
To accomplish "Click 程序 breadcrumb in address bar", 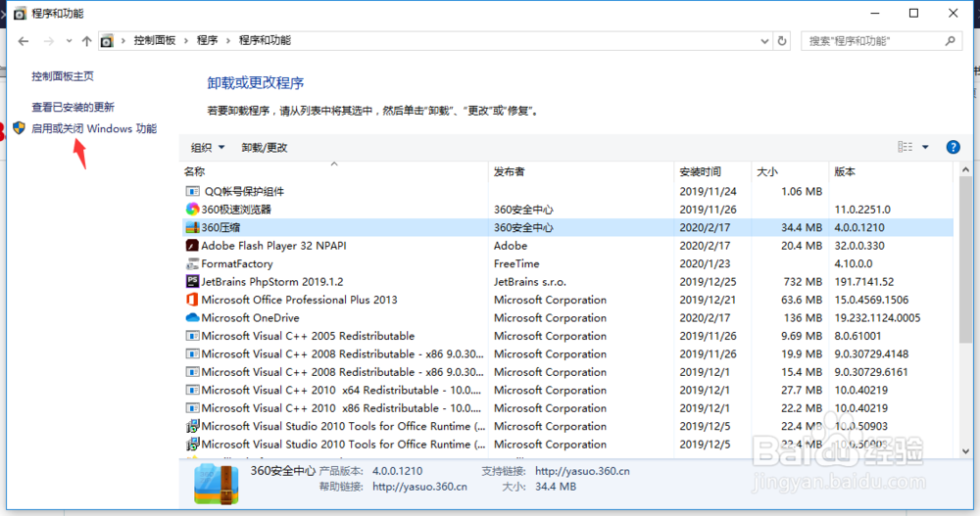I will tap(207, 40).
